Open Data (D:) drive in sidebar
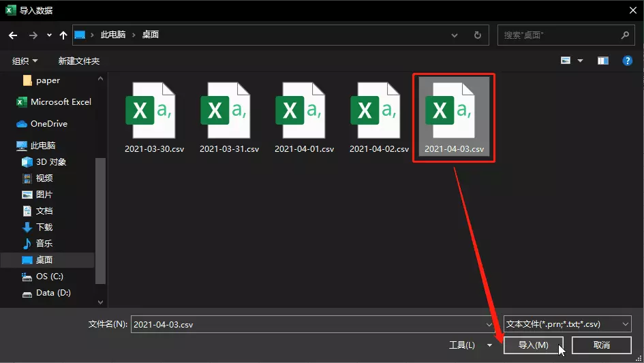644x363 pixels. pyautogui.click(x=46, y=293)
